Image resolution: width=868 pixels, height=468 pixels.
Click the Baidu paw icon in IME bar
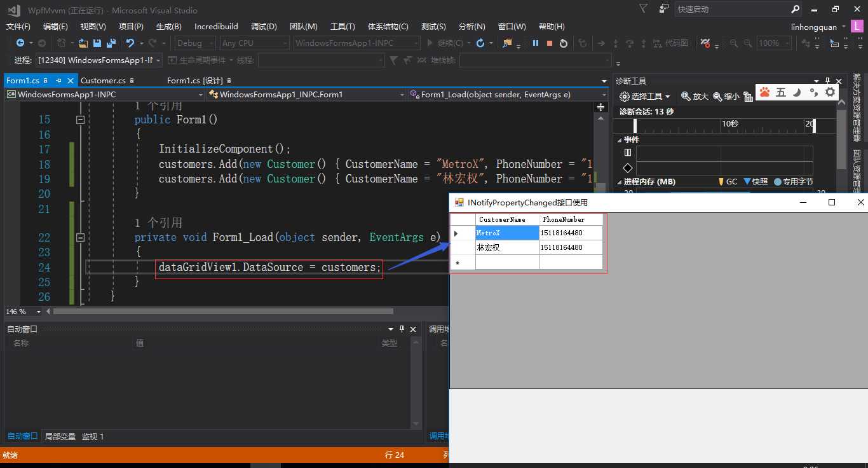click(764, 92)
